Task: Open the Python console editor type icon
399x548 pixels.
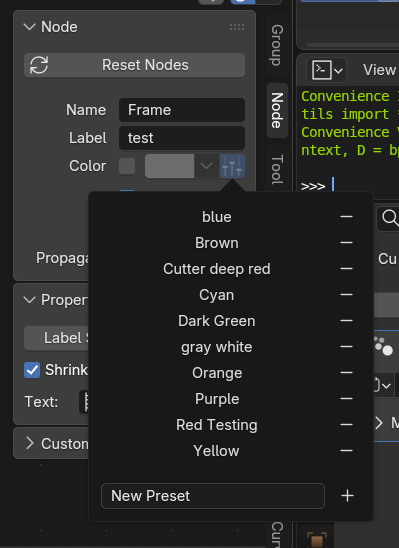Action: coord(321,70)
